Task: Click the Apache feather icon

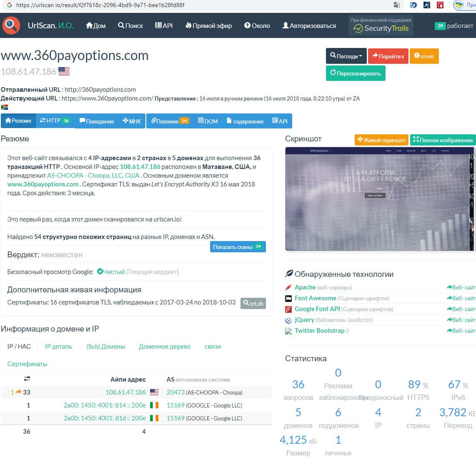Action: coord(288,287)
